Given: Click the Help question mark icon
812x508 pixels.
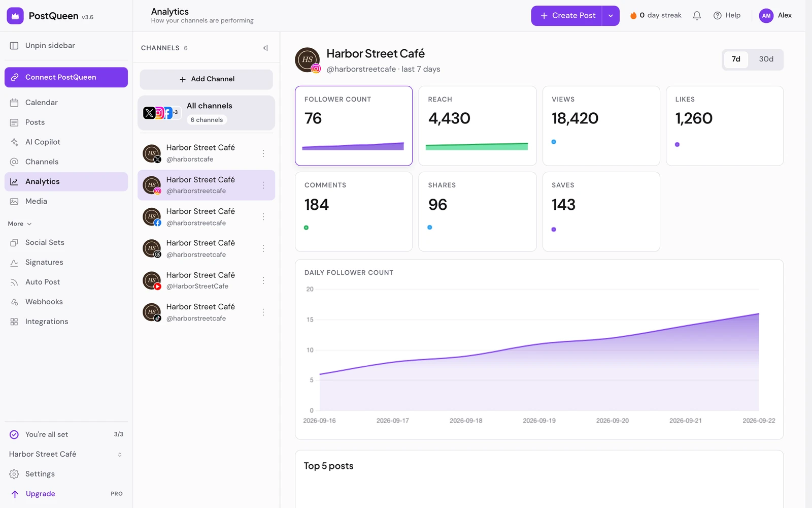Looking at the screenshot, I should point(718,16).
